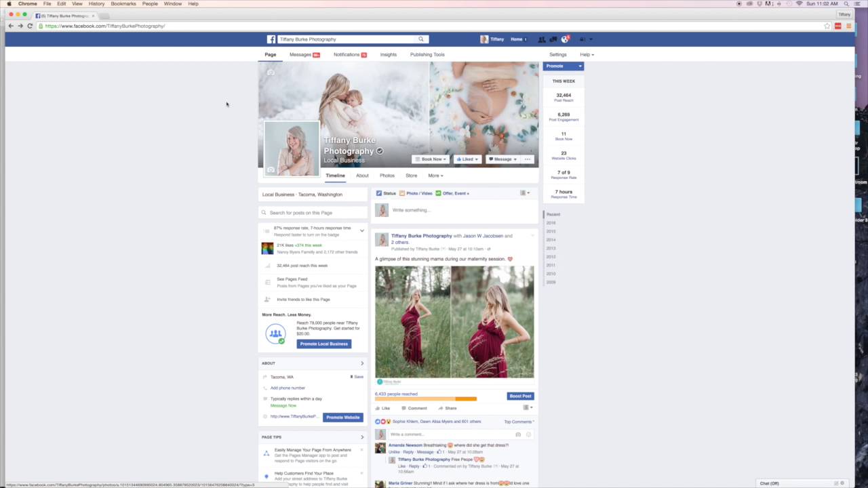The image size is (868, 488).
Task: Open the Settings link
Action: click(x=558, y=54)
